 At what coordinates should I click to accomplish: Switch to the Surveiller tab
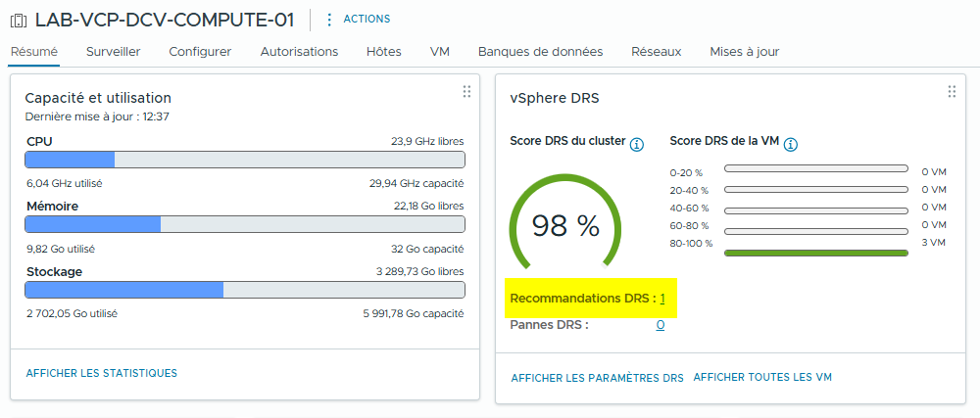[x=113, y=52]
